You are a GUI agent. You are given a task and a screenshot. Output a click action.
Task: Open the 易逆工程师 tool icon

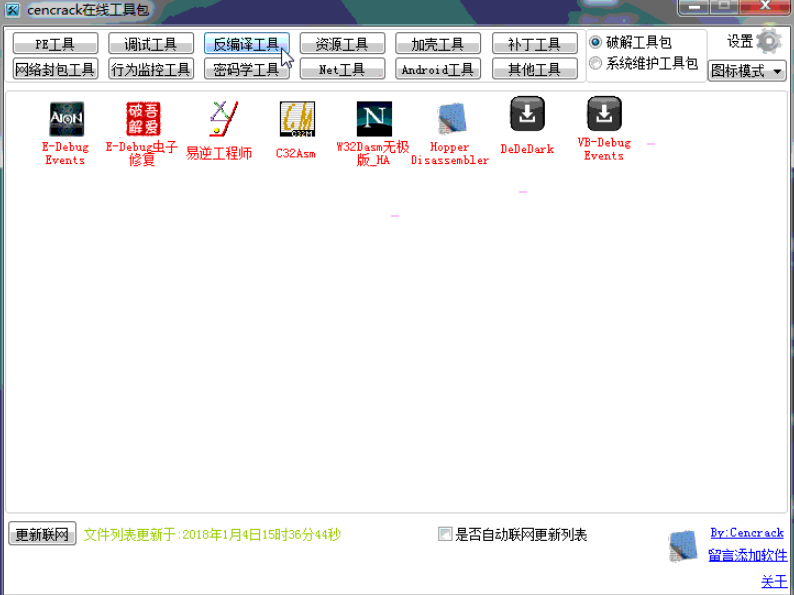(222, 119)
